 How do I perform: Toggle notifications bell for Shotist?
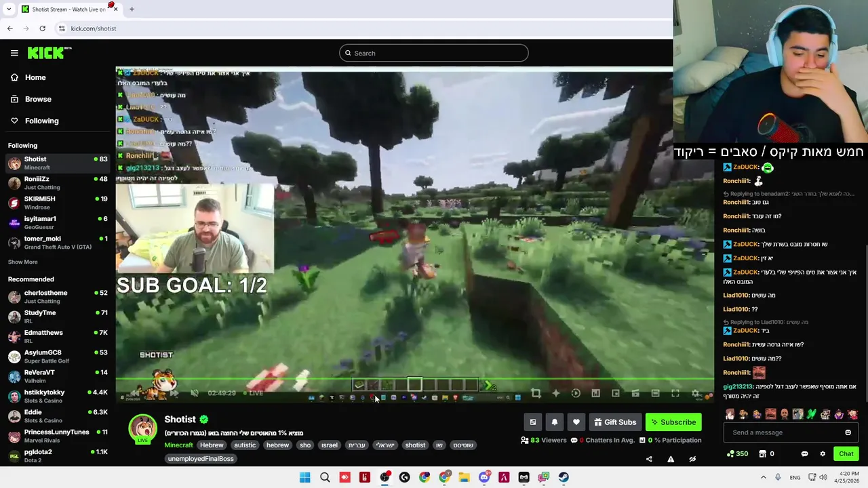[555, 422]
